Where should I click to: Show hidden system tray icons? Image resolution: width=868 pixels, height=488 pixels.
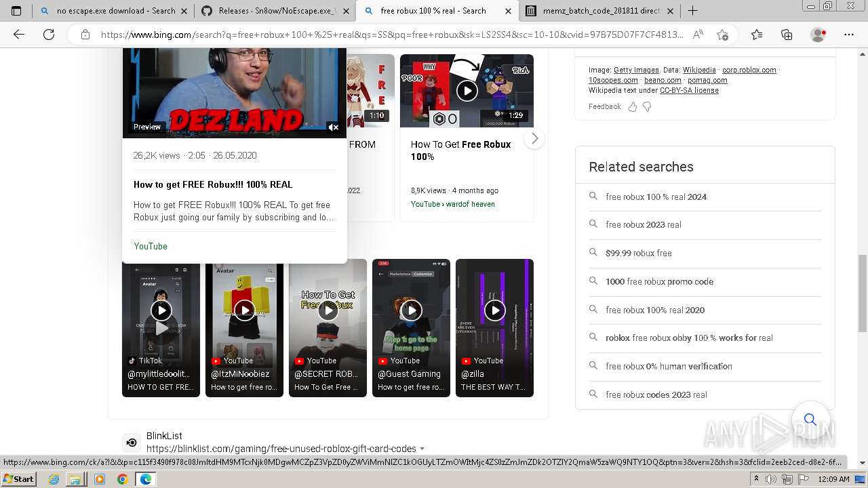(x=756, y=479)
